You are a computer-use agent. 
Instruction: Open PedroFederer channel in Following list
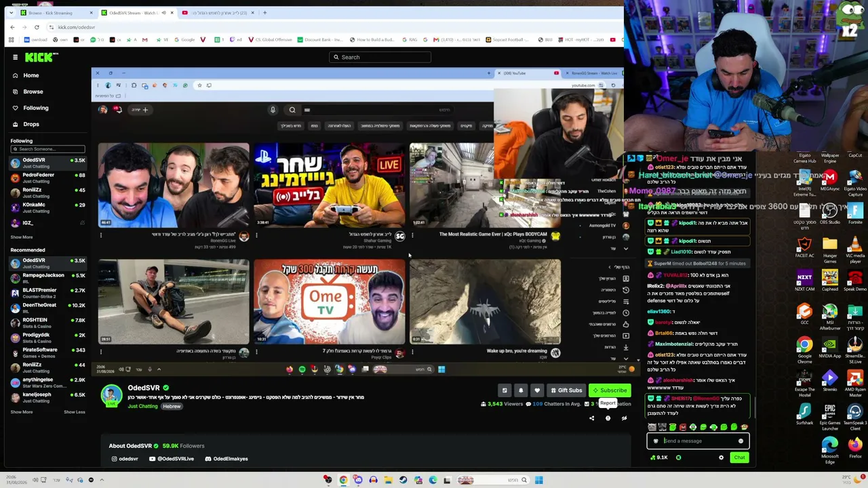tap(47, 178)
